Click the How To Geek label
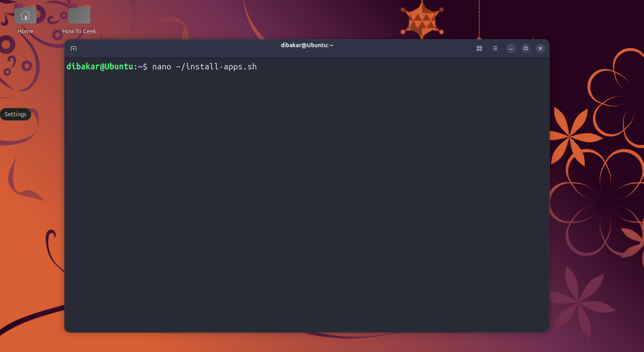Image resolution: width=644 pixels, height=352 pixels. [x=79, y=31]
